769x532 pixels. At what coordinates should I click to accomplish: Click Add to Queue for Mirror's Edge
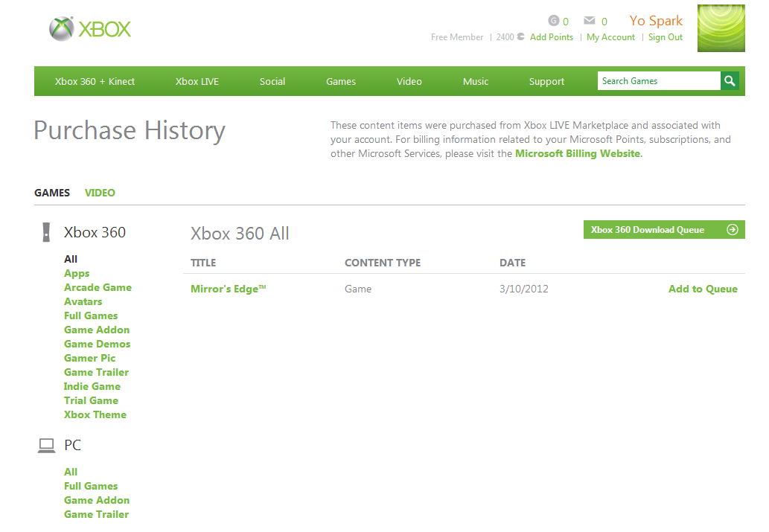point(703,289)
